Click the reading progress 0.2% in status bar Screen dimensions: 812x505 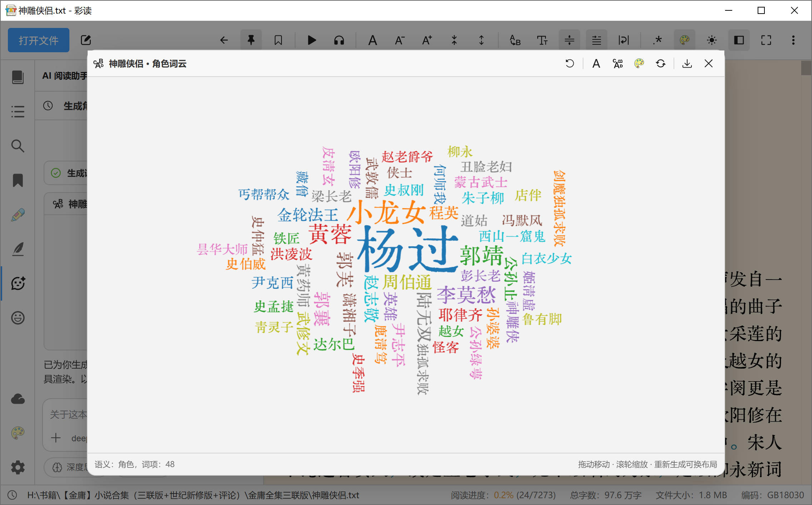504,495
